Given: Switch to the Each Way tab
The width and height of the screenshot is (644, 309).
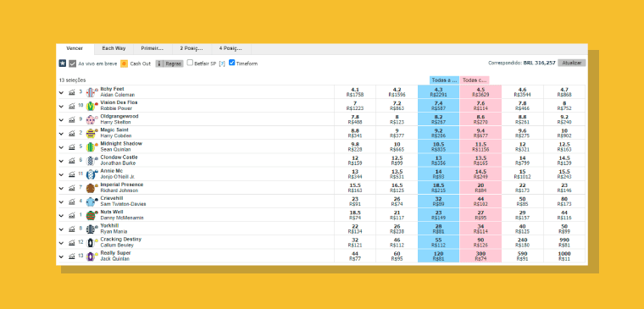Looking at the screenshot, I should tap(114, 49).
